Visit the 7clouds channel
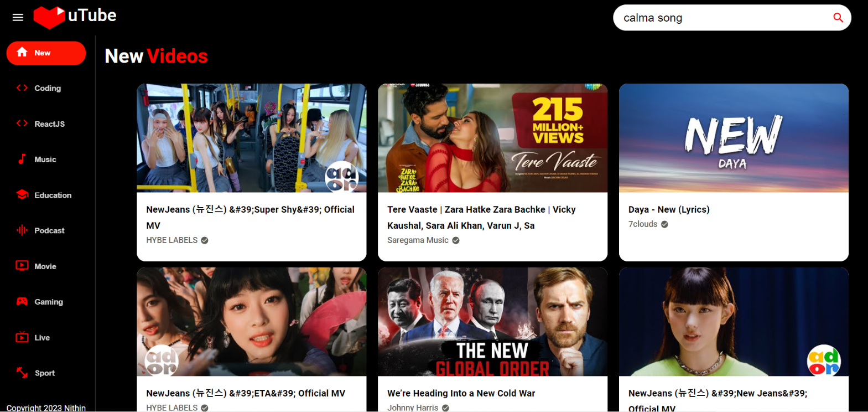 tap(643, 224)
